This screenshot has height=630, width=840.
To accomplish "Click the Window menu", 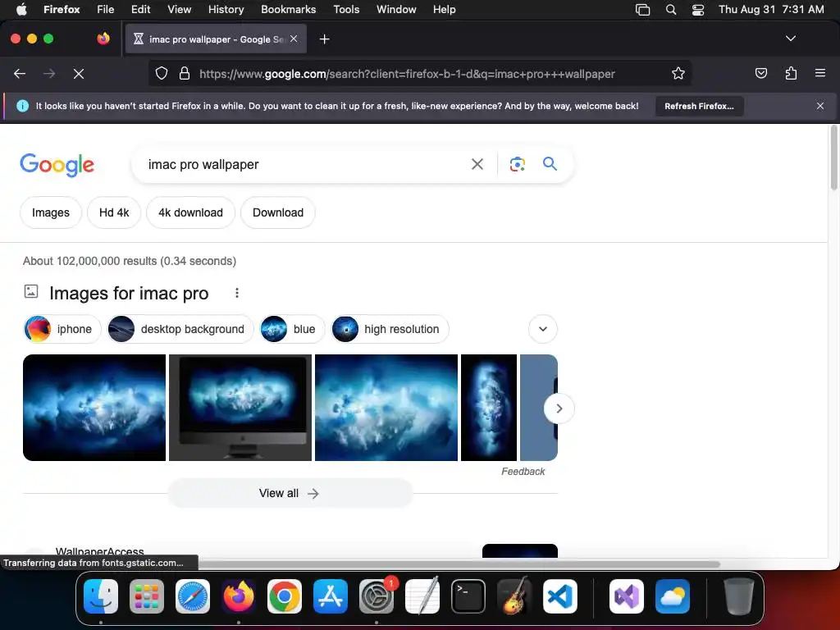I will point(396,9).
